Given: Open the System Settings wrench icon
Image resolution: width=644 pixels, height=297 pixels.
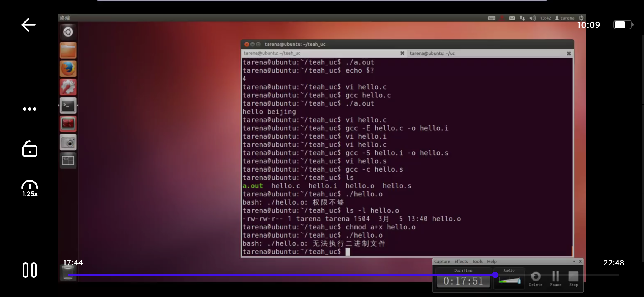Looking at the screenshot, I should pos(68,87).
